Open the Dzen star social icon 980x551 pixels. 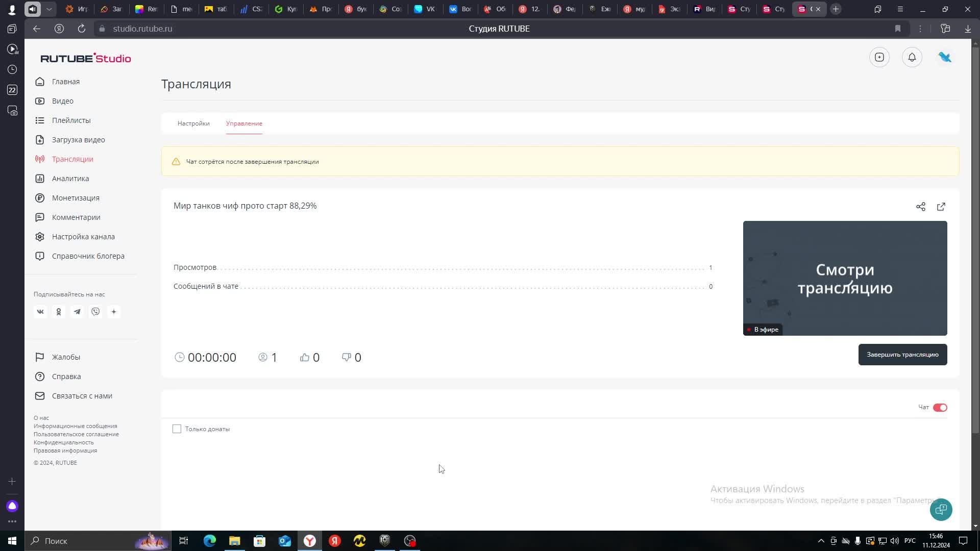pos(114,312)
